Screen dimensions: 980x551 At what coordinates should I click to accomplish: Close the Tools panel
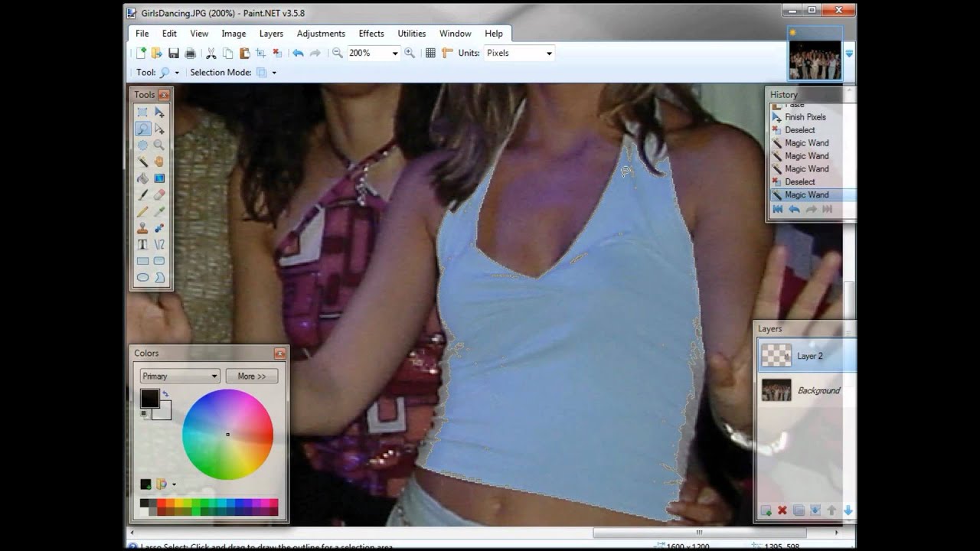(164, 95)
